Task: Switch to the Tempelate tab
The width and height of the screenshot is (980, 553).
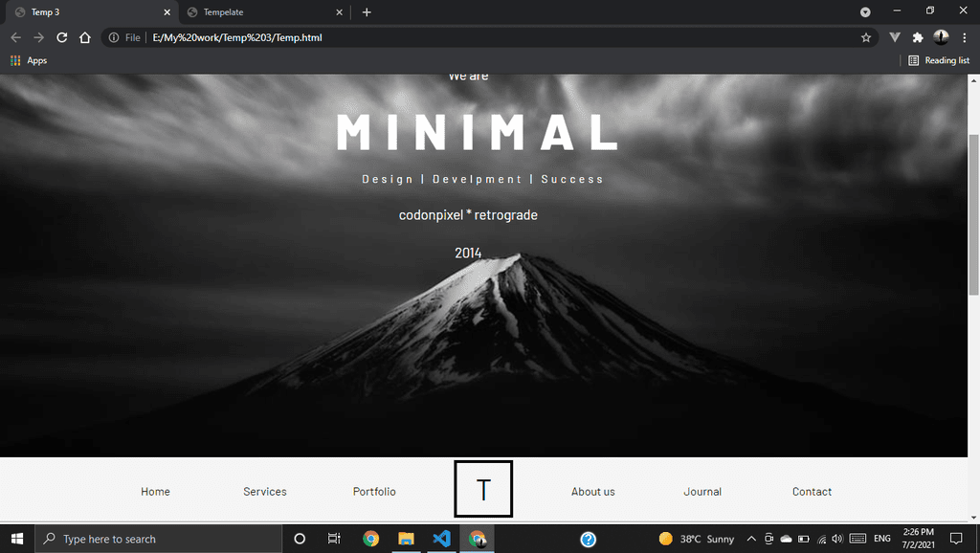Action: pyautogui.click(x=264, y=11)
